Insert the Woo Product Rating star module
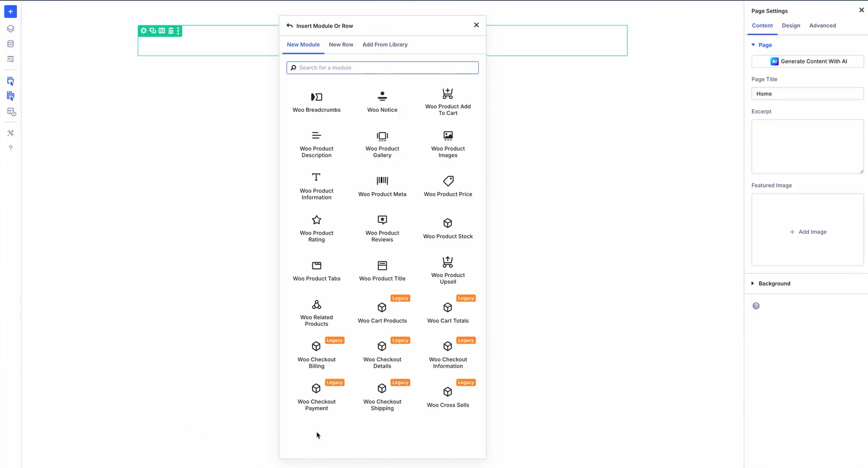Screen dimensions: 868x468 [317, 228]
